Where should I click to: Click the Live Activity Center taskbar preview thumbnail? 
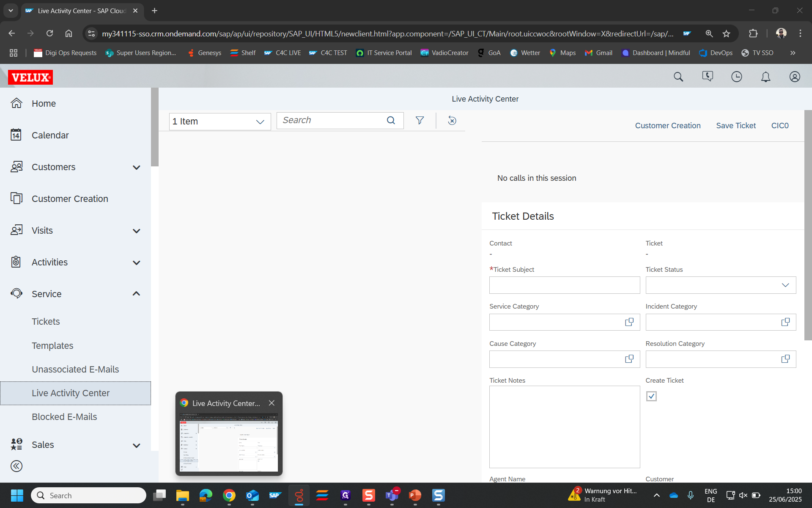coord(229,442)
